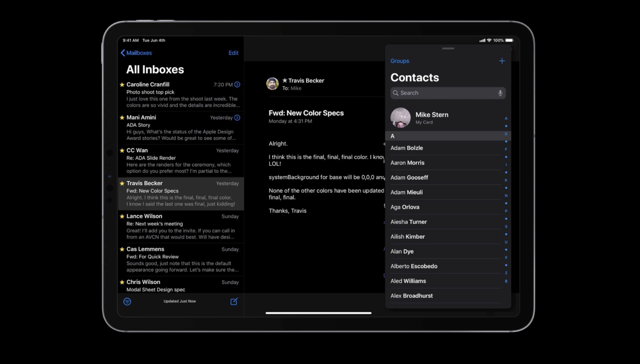Open the mailbox filter icon

pyautogui.click(x=127, y=302)
